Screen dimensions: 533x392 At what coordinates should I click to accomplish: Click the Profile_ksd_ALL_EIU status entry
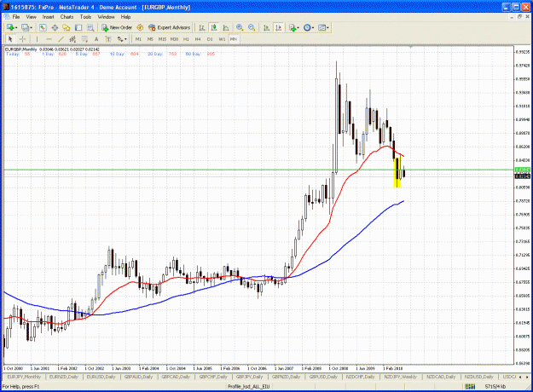tap(248, 386)
